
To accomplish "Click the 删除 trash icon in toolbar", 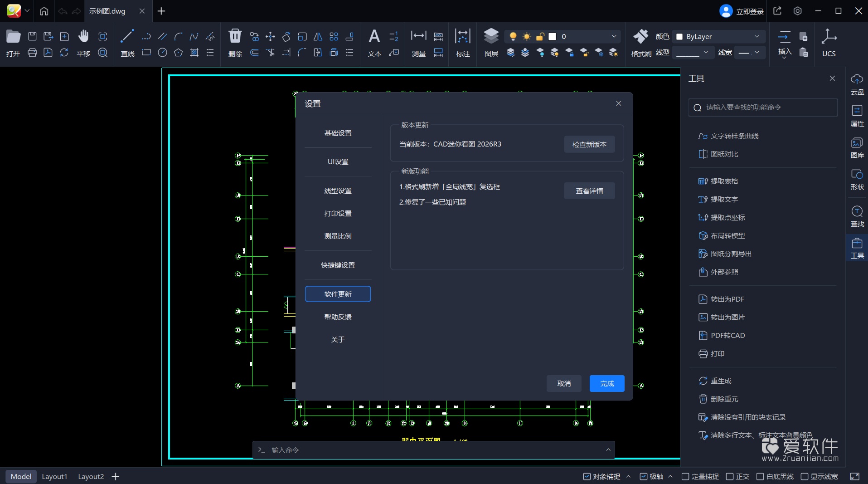I will (235, 36).
